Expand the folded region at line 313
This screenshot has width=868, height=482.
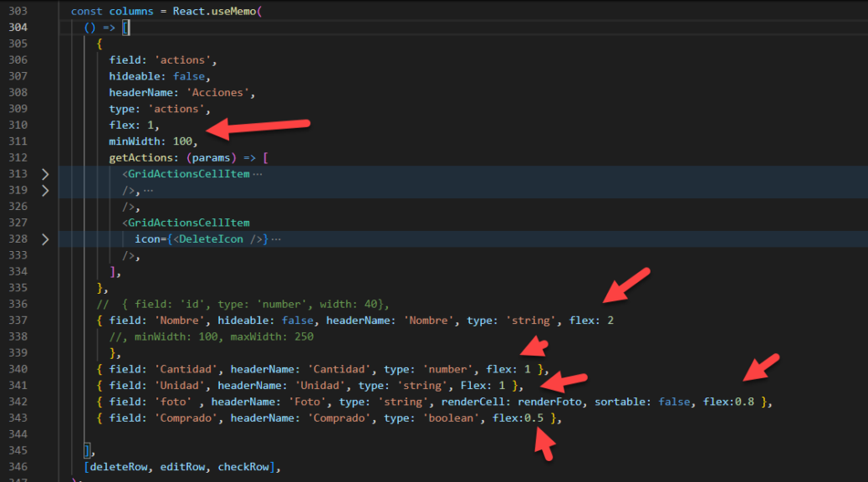[45, 174]
